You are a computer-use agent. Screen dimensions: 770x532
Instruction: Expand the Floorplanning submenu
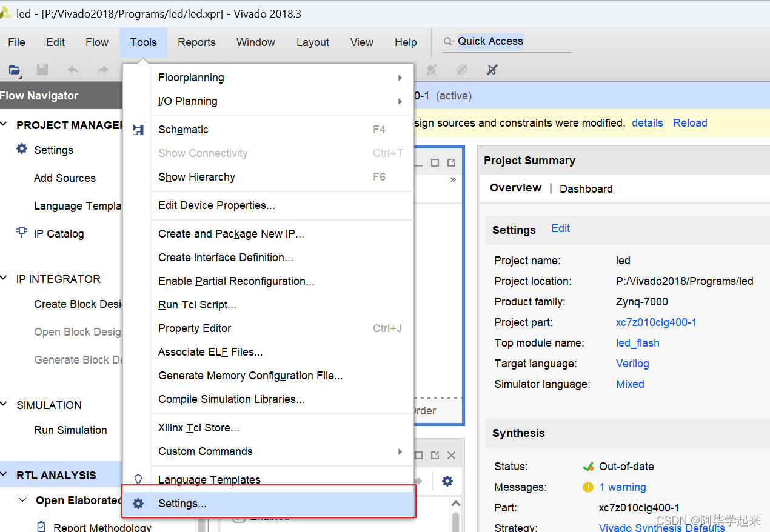click(400, 78)
